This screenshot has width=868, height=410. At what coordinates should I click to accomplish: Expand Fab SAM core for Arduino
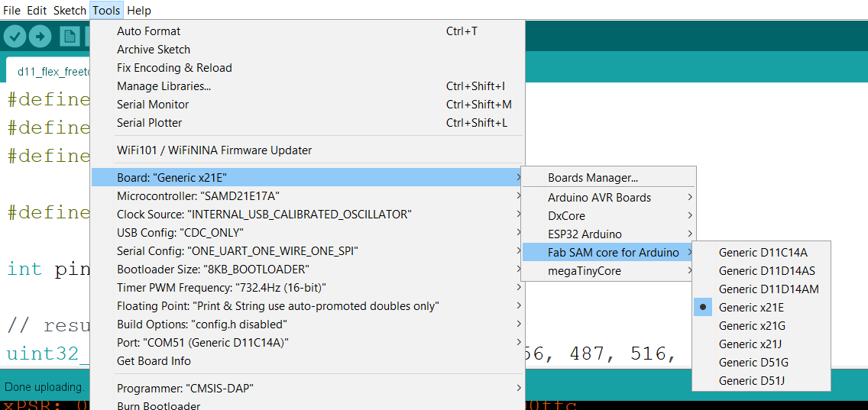(609, 253)
